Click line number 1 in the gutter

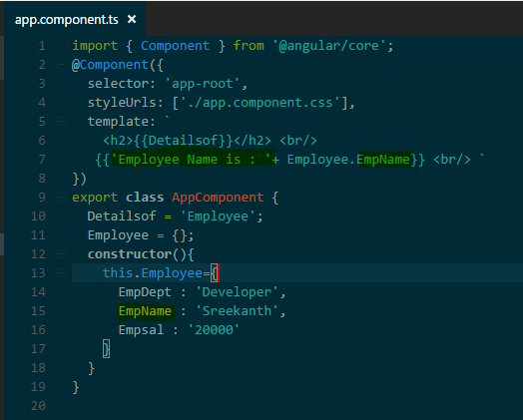click(x=42, y=45)
